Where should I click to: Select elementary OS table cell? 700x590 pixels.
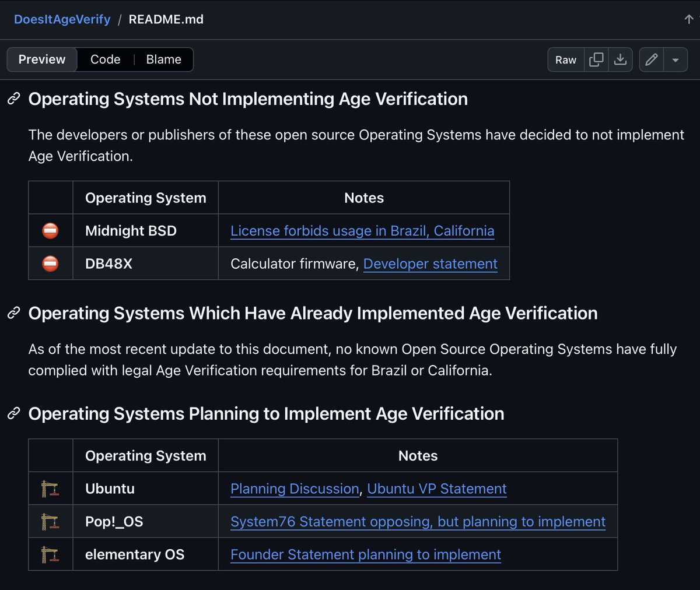click(x=146, y=554)
